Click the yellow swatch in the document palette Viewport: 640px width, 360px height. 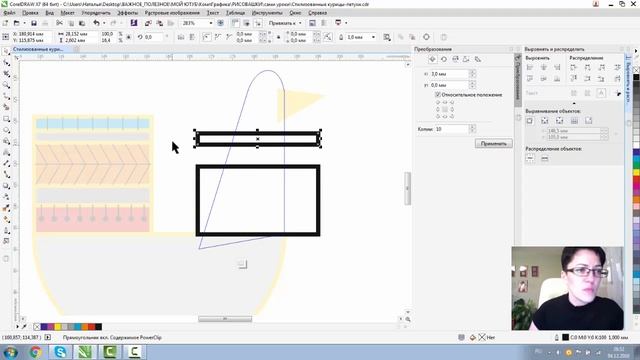58,327
